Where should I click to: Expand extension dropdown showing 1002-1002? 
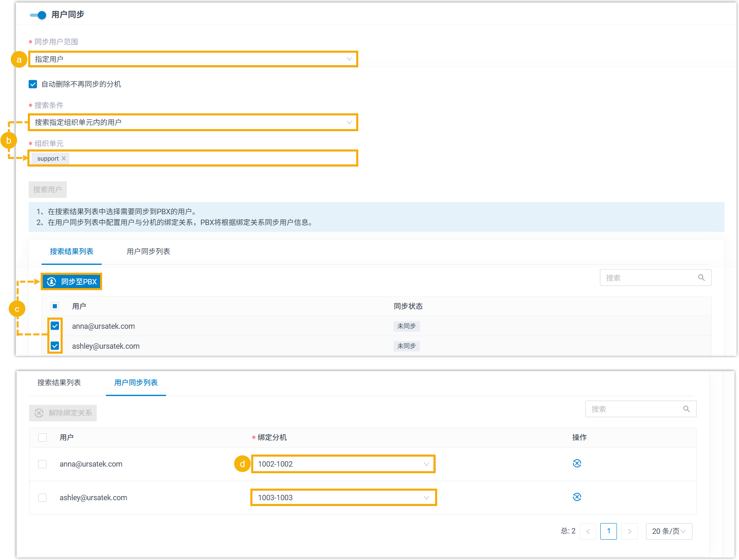pyautogui.click(x=343, y=464)
